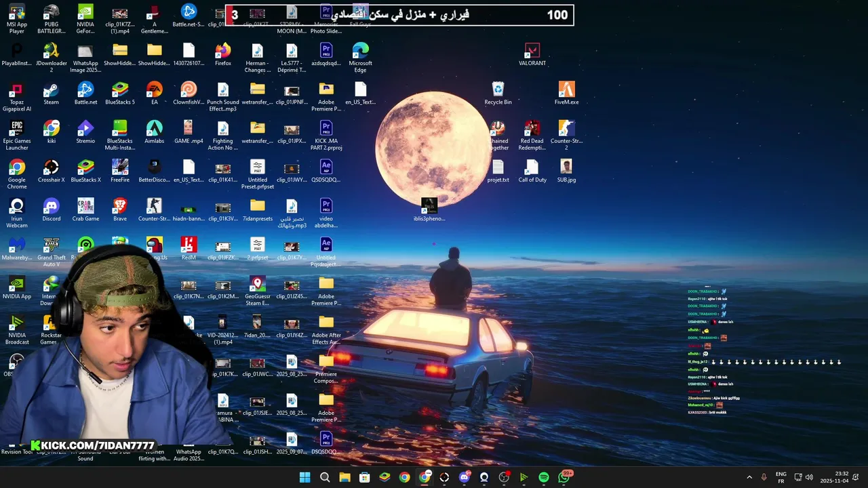This screenshot has width=868, height=488.
Task: Open the ENG FR language switcher
Action: (781, 477)
